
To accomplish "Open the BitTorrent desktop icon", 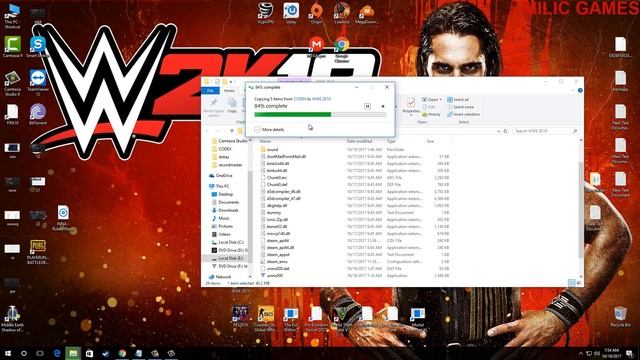I will tap(38, 114).
